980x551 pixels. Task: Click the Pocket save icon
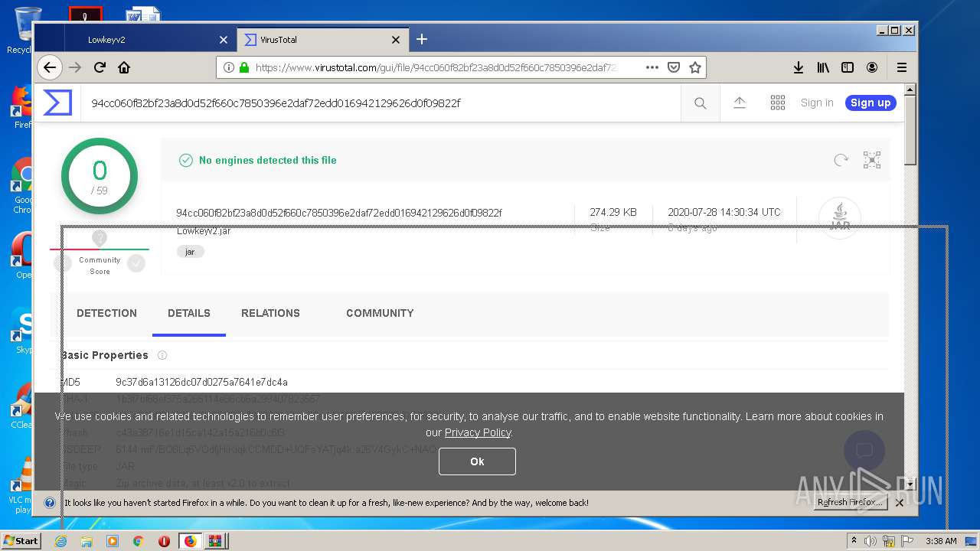pos(674,67)
